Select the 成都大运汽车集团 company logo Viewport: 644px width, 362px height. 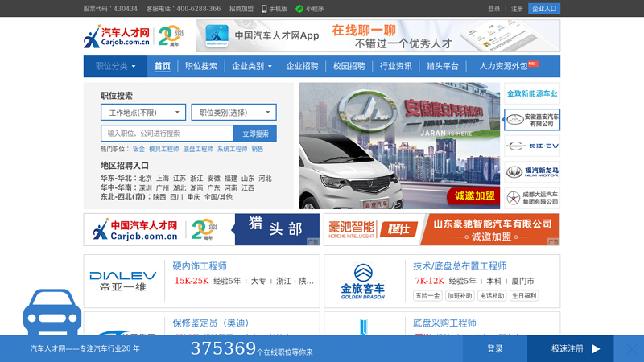(532, 198)
